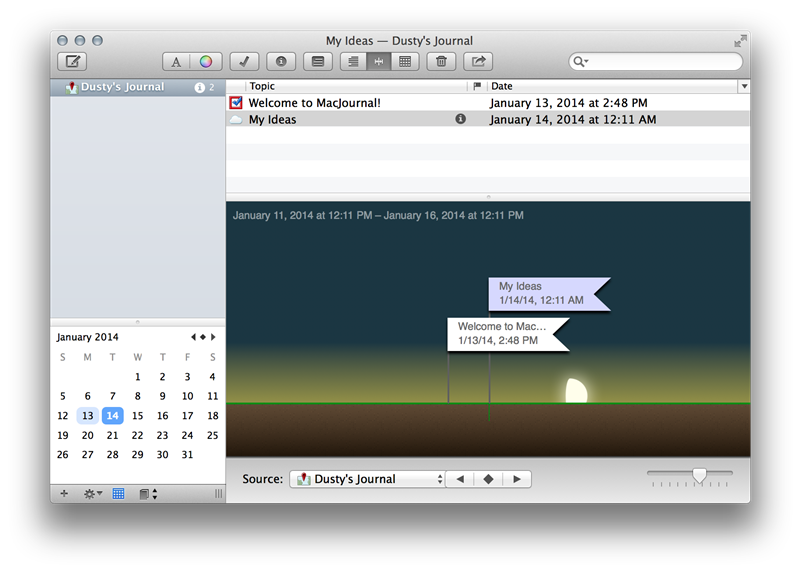Go to next month in calendar
Screen dimensions: 800x572
point(213,337)
